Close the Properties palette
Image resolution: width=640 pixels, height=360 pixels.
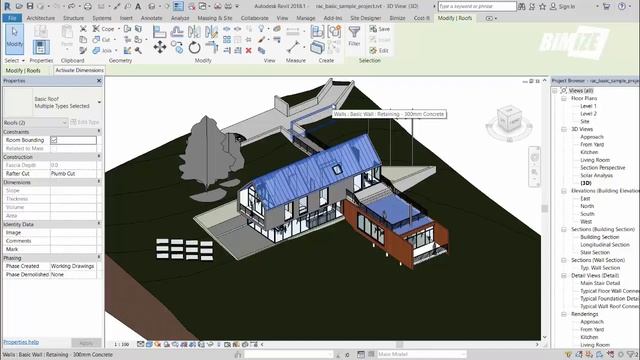(x=99, y=81)
